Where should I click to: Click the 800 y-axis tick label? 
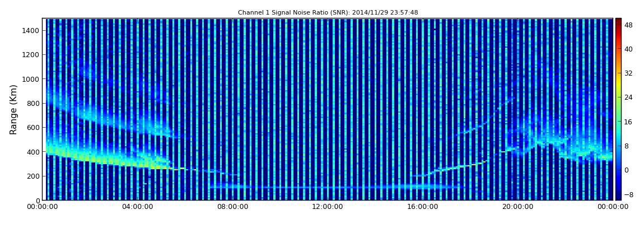pyautogui.click(x=33, y=103)
